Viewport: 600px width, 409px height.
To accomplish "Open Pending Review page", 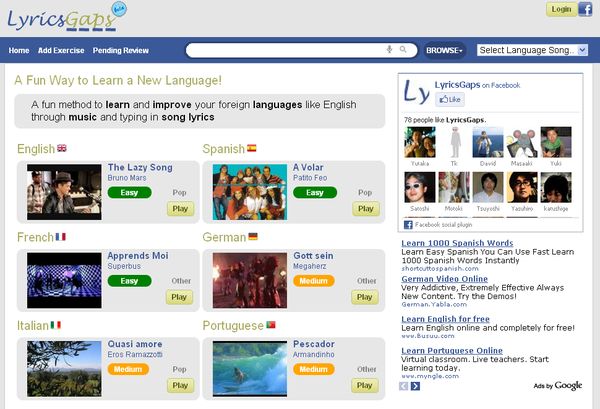I will point(121,51).
